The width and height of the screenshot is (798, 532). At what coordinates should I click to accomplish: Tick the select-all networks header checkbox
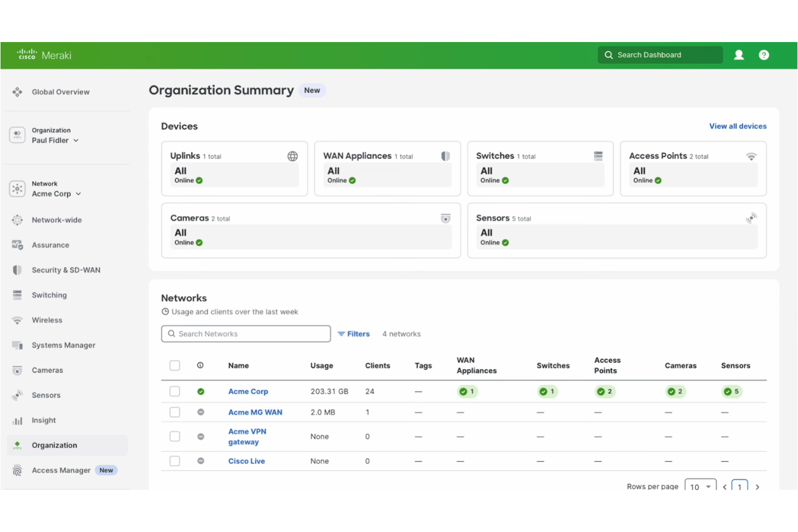click(x=175, y=365)
